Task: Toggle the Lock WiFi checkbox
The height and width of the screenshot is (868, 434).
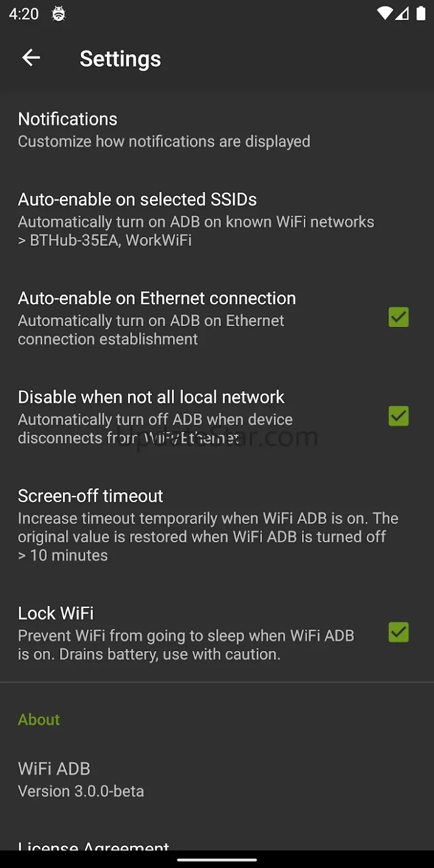Action: [398, 632]
